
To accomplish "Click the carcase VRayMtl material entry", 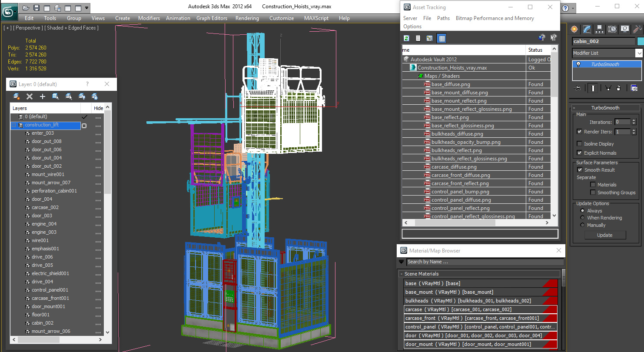I will tap(480, 309).
